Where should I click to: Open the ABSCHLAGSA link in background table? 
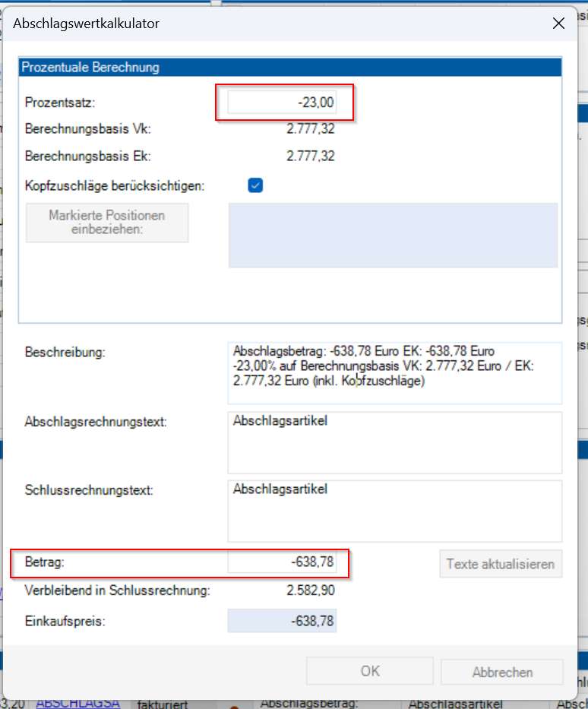coord(77,703)
